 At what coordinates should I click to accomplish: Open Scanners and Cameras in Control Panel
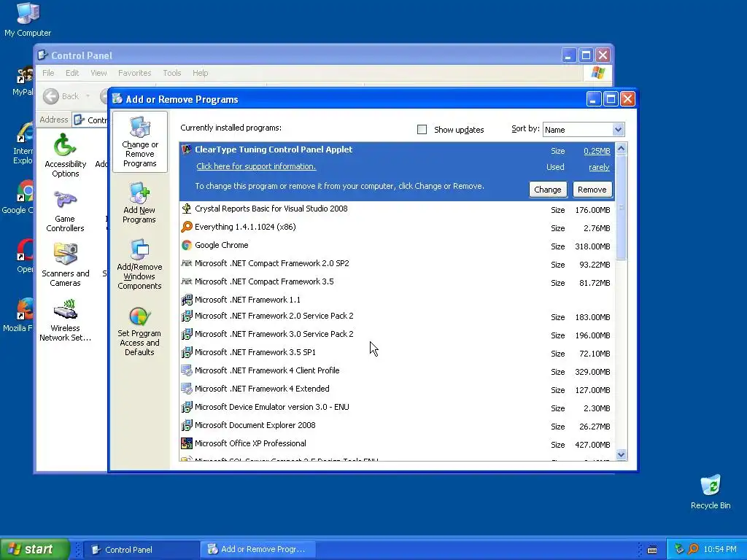pyautogui.click(x=65, y=265)
